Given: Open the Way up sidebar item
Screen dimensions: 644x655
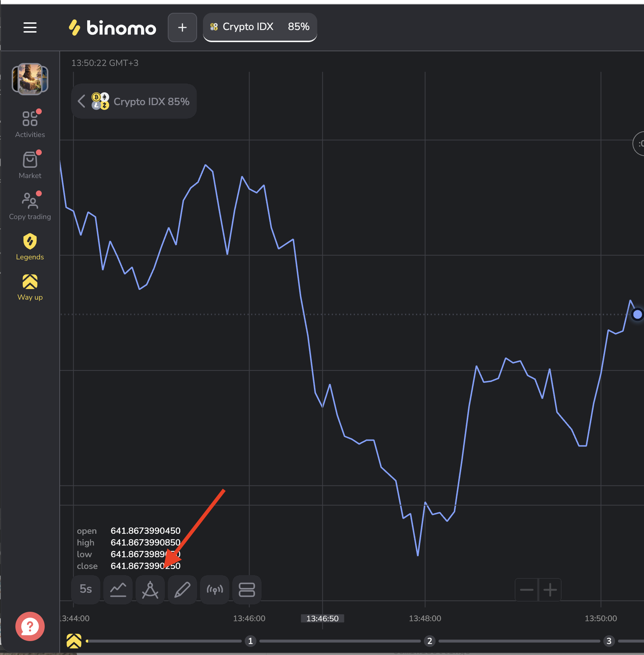Looking at the screenshot, I should pos(30,288).
